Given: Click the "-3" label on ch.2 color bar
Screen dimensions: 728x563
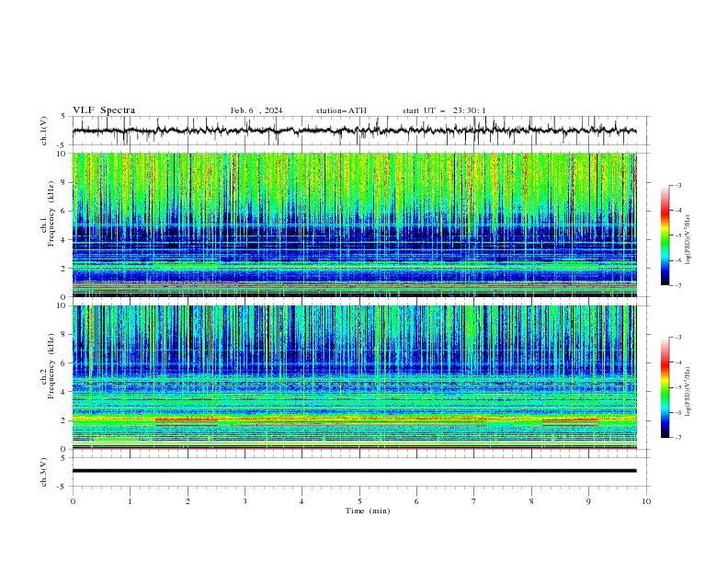Looking at the screenshot, I should tap(678, 338).
